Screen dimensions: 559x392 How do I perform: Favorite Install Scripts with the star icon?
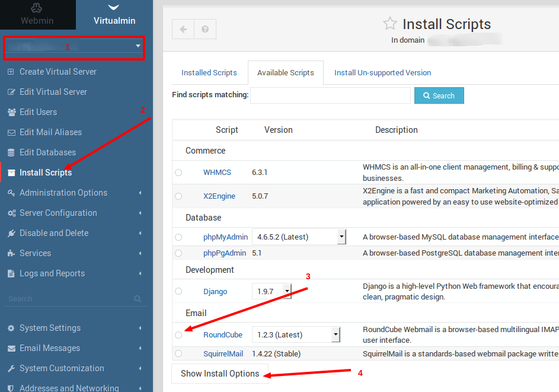pos(390,24)
